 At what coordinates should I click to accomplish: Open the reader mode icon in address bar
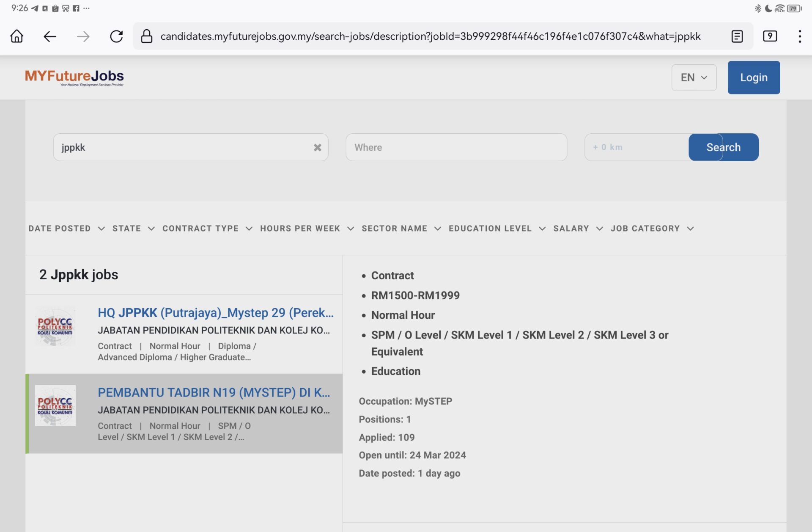737,36
